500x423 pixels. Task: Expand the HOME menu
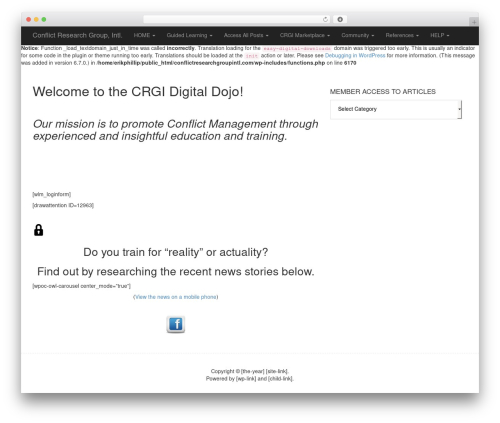coord(144,35)
